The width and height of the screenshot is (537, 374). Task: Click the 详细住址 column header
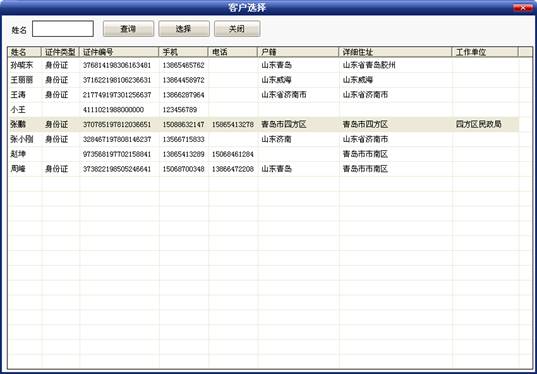point(395,52)
